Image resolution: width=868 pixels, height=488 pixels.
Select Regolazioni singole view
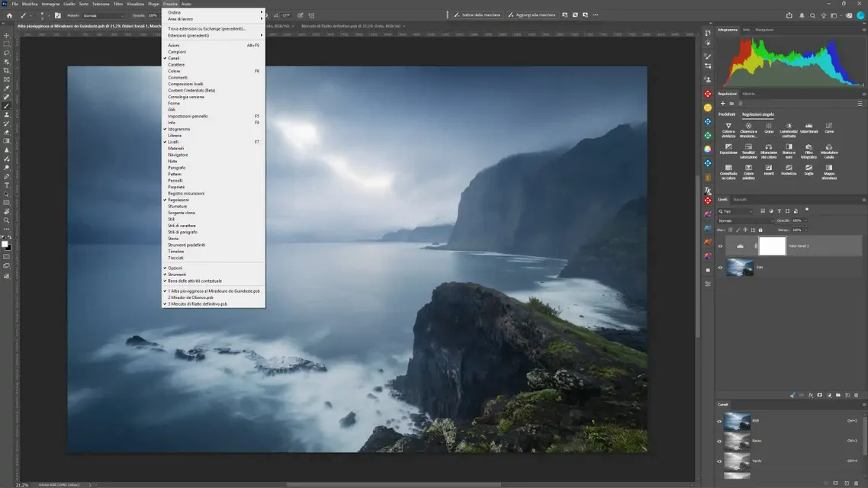point(758,114)
